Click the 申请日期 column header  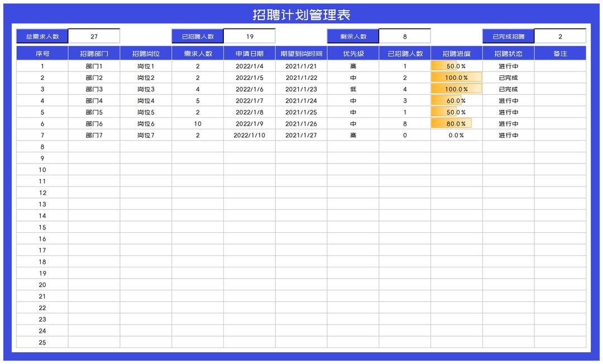[250, 54]
